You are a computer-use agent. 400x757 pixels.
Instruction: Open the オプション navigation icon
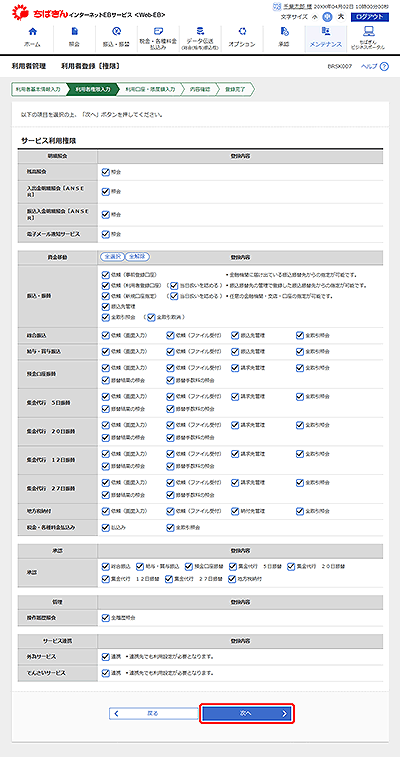click(x=242, y=32)
